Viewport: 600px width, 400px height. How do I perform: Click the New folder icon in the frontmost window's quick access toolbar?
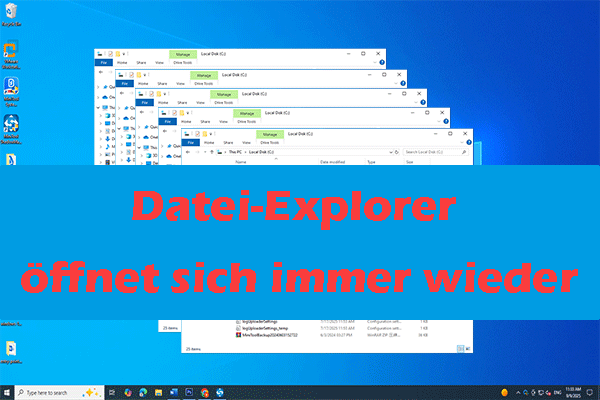coord(205,134)
